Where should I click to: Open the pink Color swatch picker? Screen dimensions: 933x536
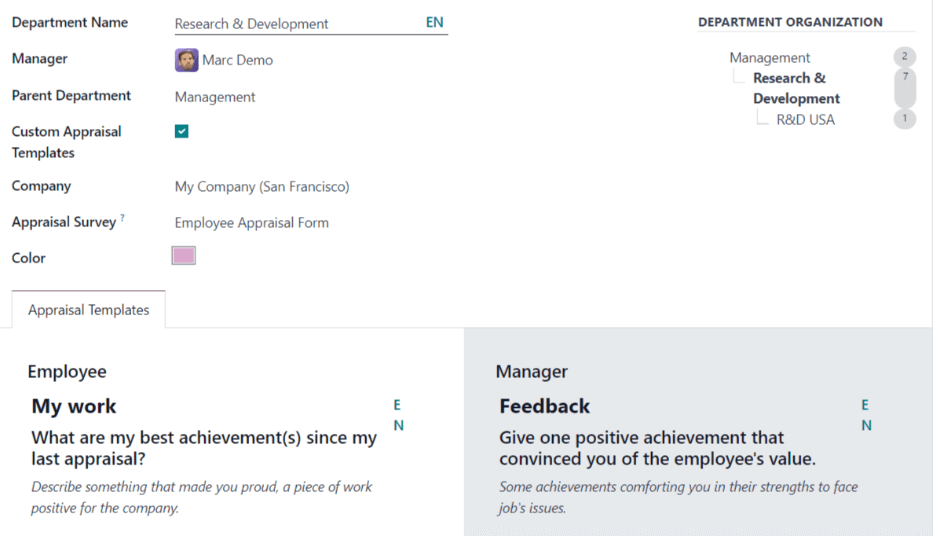[184, 256]
